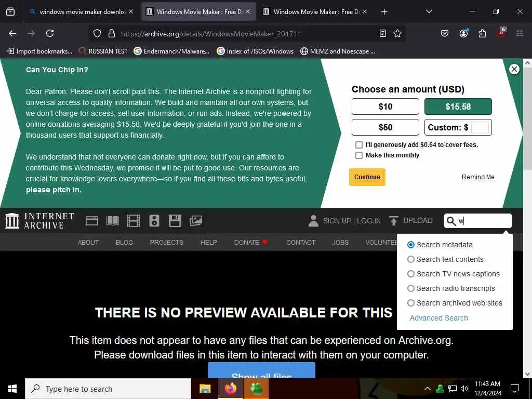Open Firefox View tab list icon
The height and width of the screenshot is (399, 532).
pyautogui.click(x=10, y=11)
